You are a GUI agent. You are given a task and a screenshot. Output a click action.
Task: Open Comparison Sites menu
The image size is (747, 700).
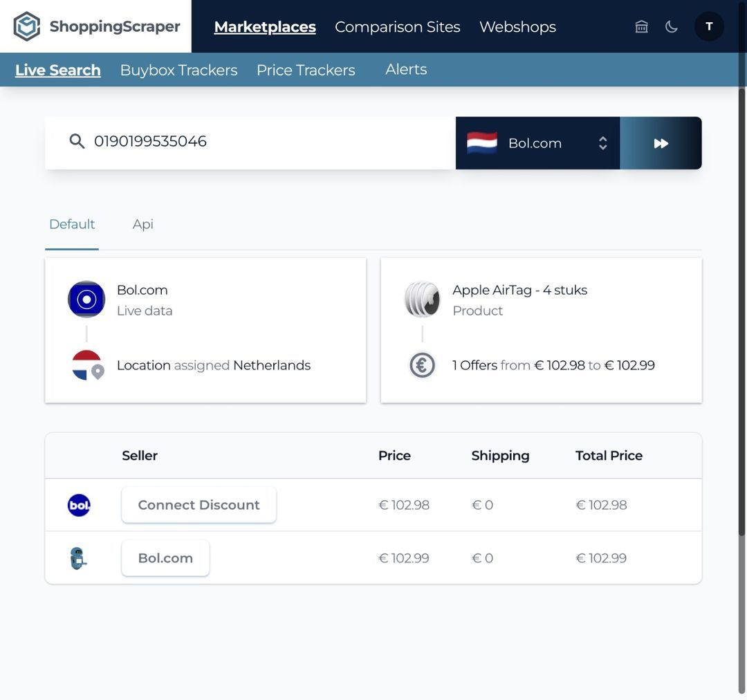coord(397,26)
